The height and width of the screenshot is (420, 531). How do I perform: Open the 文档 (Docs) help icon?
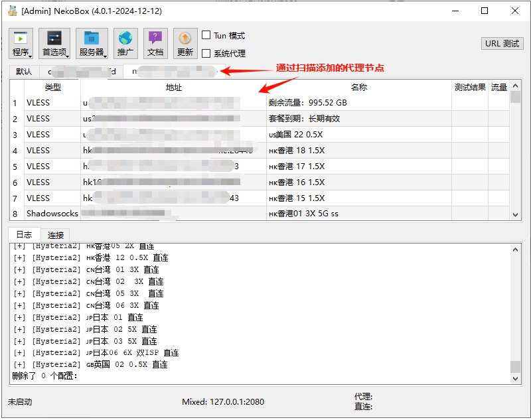(155, 44)
